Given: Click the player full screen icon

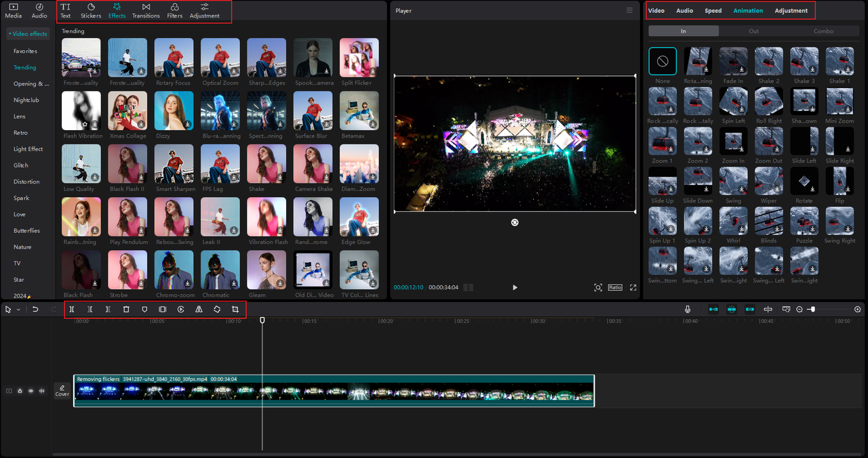Looking at the screenshot, I should [633, 287].
